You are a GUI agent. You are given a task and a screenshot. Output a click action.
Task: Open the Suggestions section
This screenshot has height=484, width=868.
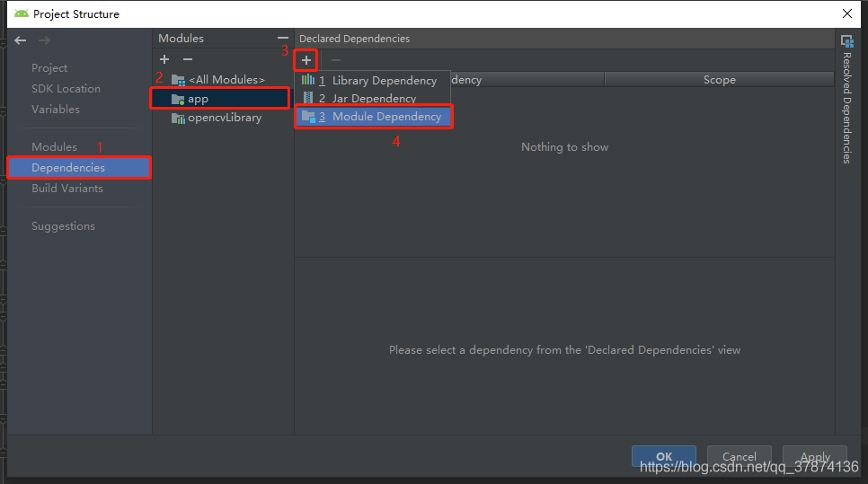pyautogui.click(x=63, y=225)
